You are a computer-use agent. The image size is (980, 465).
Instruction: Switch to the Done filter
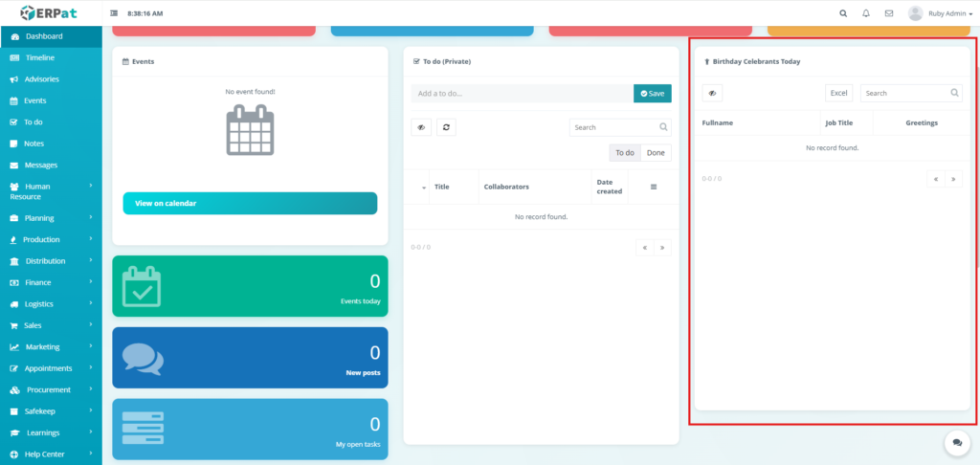tap(656, 153)
